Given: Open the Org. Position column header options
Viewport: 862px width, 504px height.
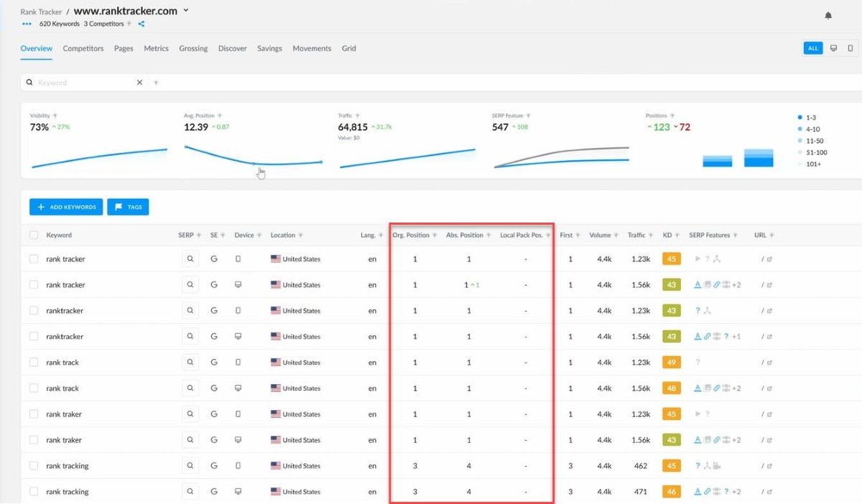Looking at the screenshot, I should click(x=435, y=235).
